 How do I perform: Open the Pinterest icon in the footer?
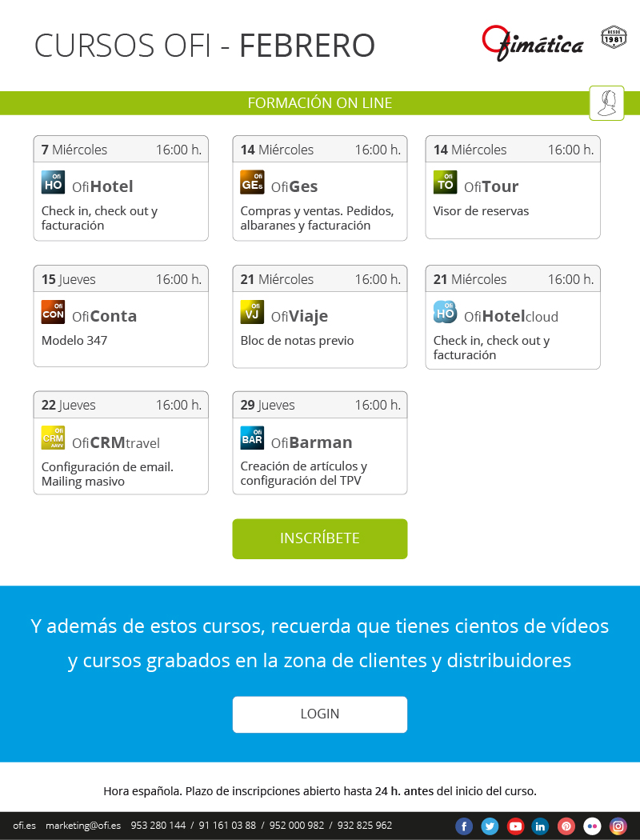coord(566,826)
